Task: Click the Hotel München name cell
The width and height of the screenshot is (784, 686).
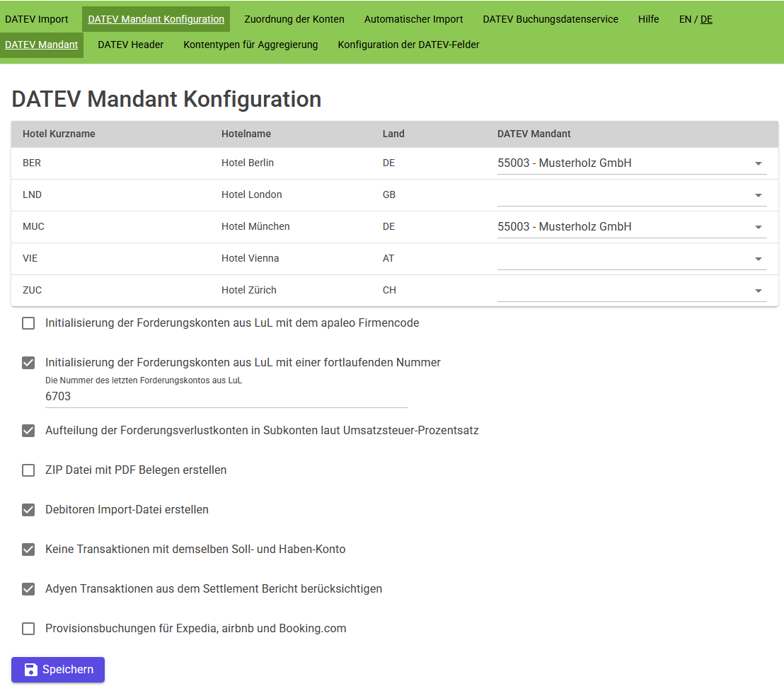Action: (x=255, y=226)
